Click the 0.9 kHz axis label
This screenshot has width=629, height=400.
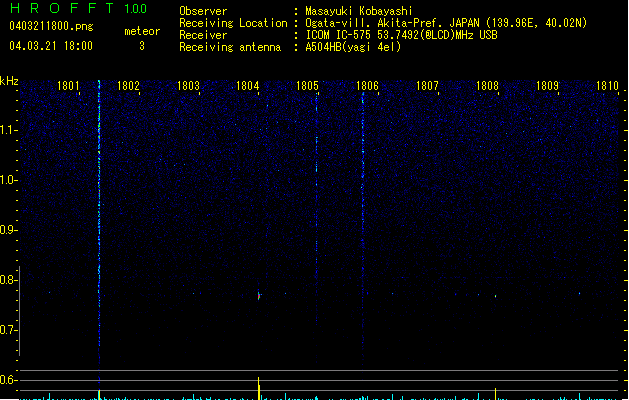8,230
